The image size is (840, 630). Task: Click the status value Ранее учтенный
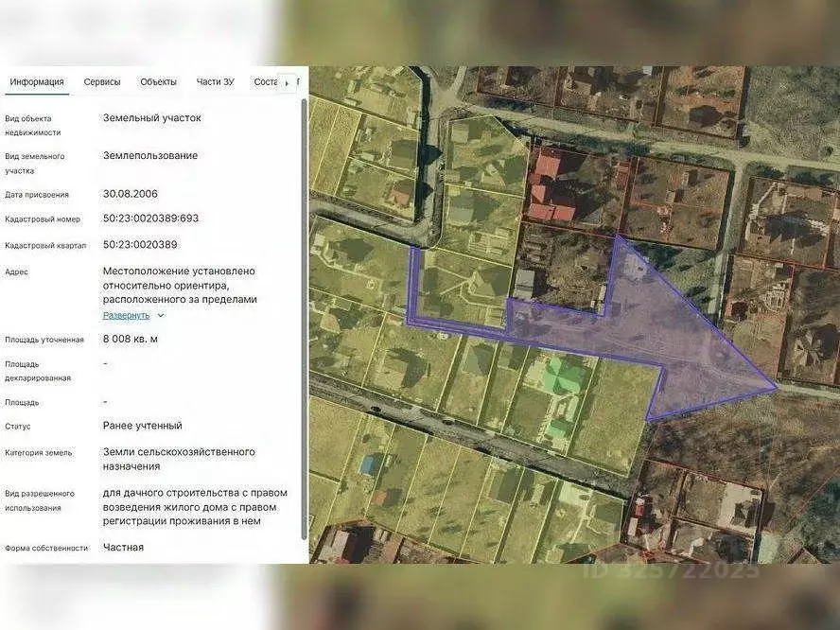pos(142,426)
